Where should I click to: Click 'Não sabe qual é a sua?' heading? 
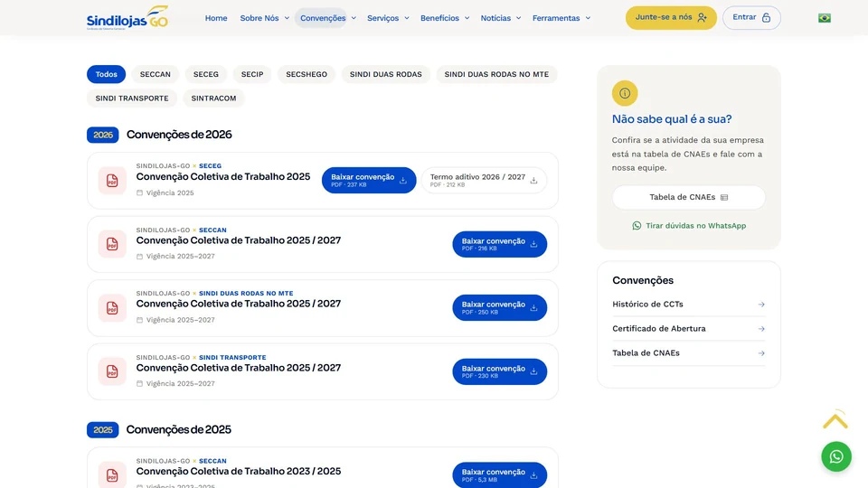click(672, 119)
